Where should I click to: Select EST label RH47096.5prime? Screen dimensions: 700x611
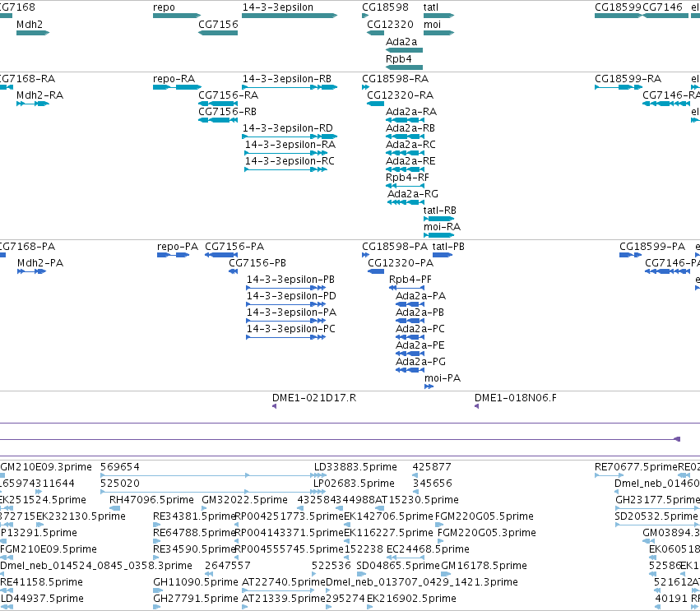[x=151, y=500]
